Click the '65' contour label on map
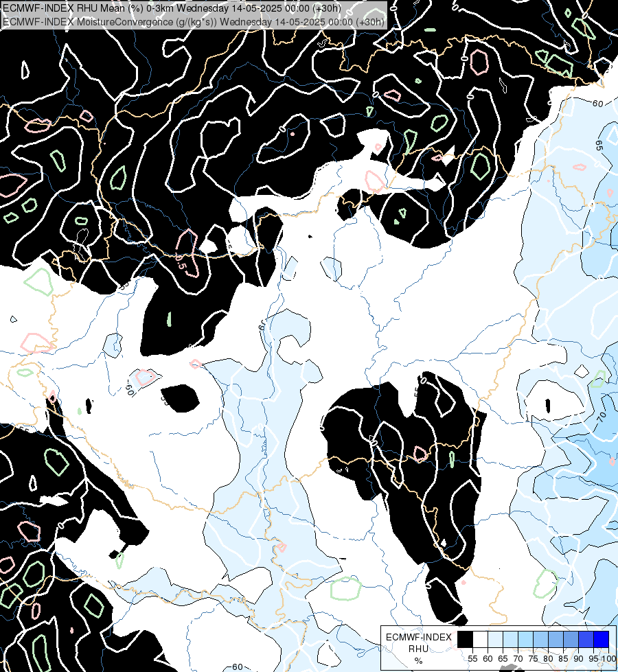 click(x=599, y=146)
